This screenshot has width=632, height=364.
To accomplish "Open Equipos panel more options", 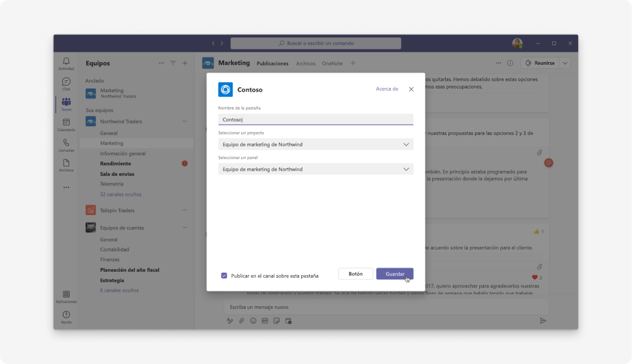I will tap(161, 63).
